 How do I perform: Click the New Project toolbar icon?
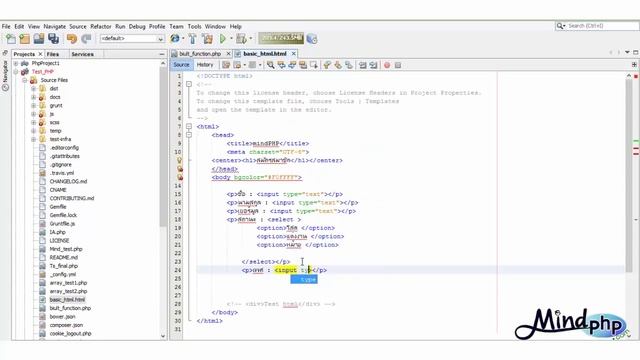pyautogui.click(x=24, y=39)
